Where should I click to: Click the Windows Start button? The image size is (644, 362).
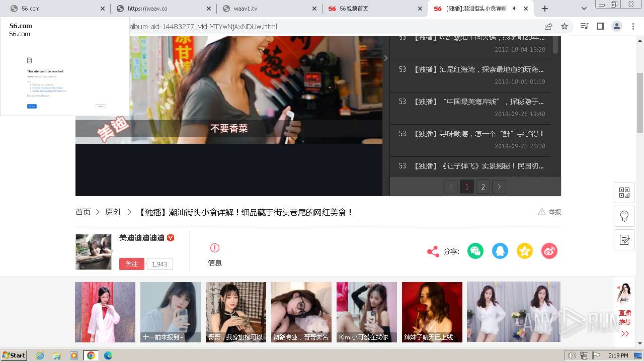tap(14, 355)
